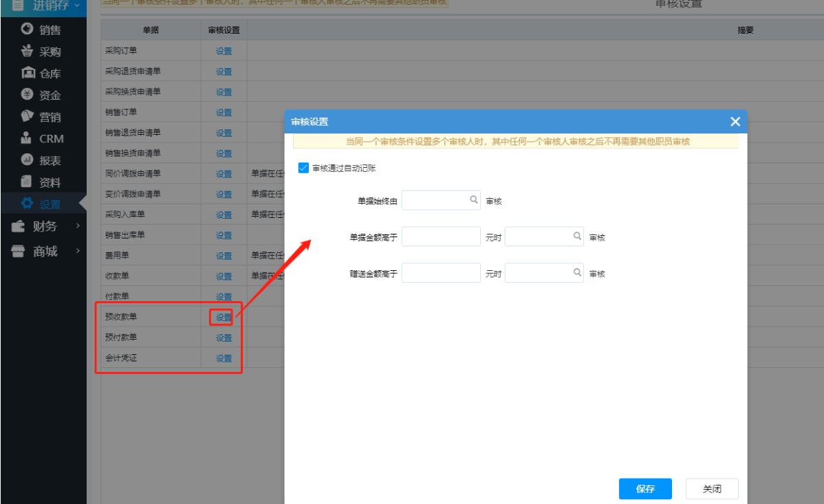Click the 摘要 column header

pos(745,30)
